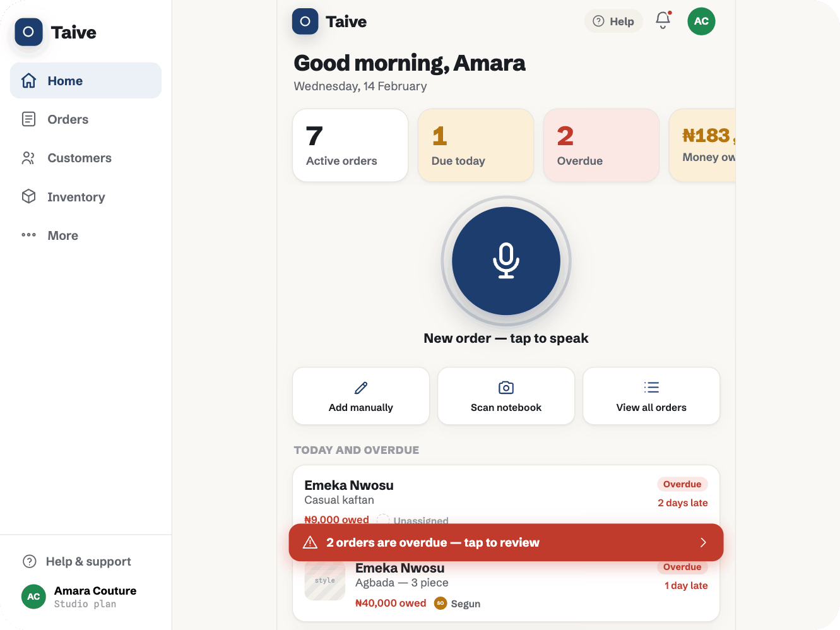Click the chevron arrow on the overdue banner
The width and height of the screenshot is (840, 630).
pyautogui.click(x=703, y=542)
